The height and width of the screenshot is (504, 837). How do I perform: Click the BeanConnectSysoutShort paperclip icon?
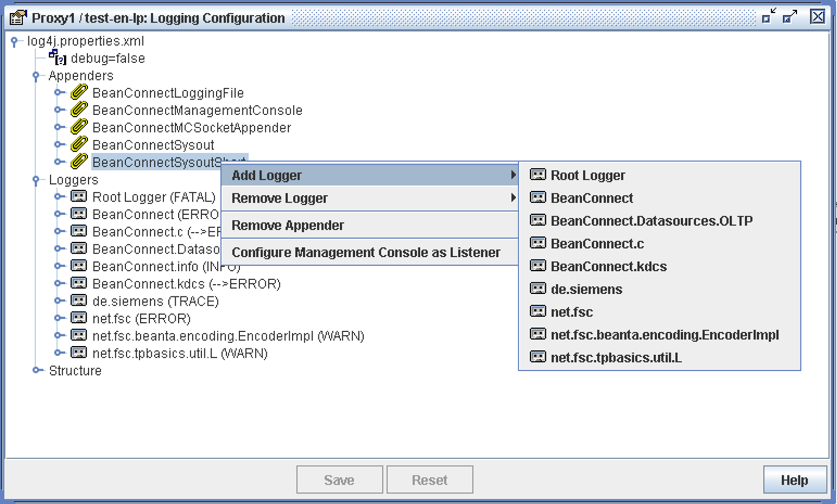(79, 162)
